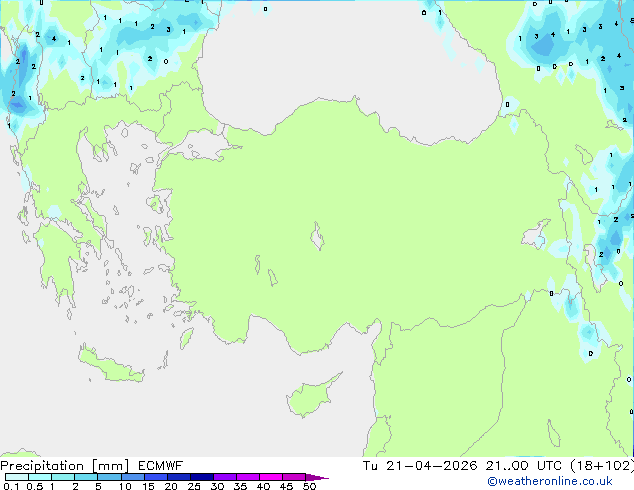Click the legend value '35'
This screenshot has width=634, height=490.
point(240,486)
